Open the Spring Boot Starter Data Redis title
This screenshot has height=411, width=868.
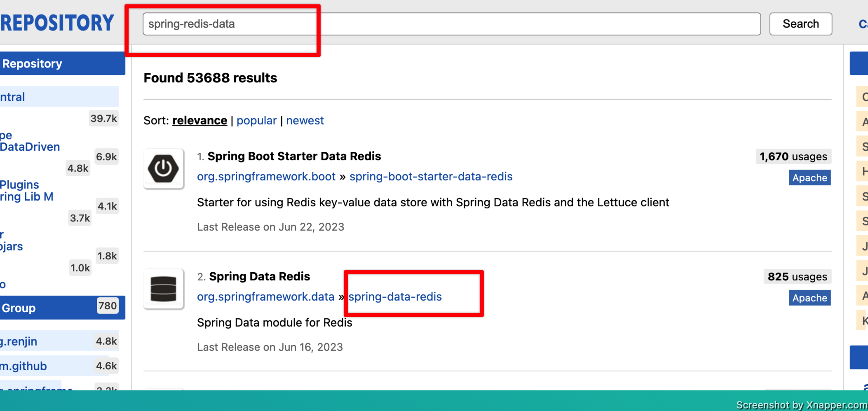click(x=294, y=156)
